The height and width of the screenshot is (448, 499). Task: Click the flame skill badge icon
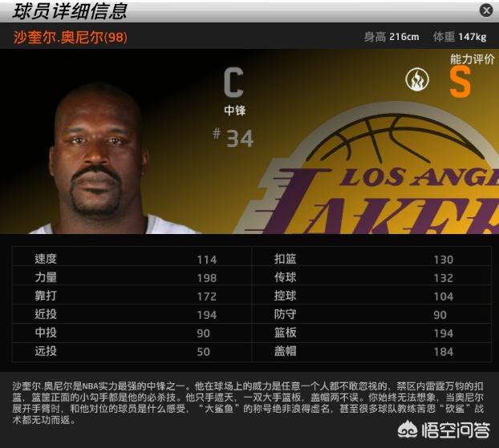417,79
